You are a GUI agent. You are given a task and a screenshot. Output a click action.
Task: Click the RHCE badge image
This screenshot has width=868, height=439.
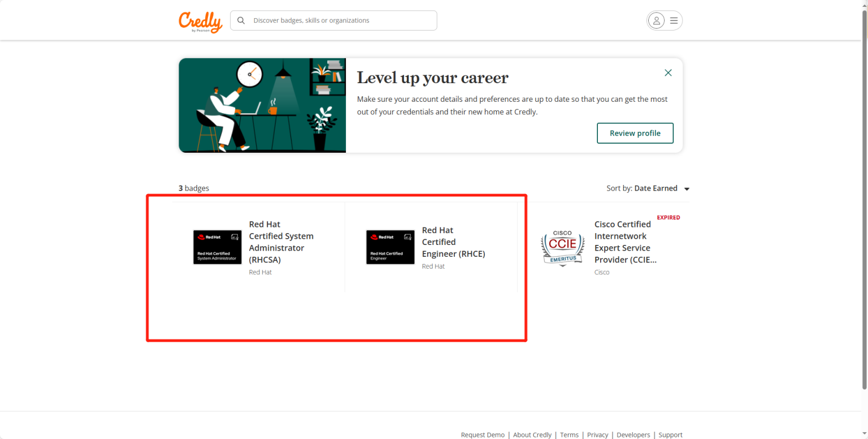pos(390,247)
